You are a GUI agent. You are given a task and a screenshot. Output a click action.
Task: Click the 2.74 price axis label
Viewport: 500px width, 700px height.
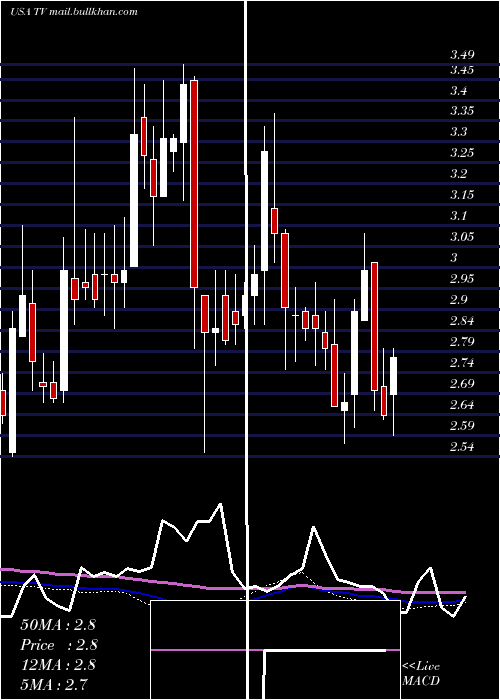coord(462,363)
